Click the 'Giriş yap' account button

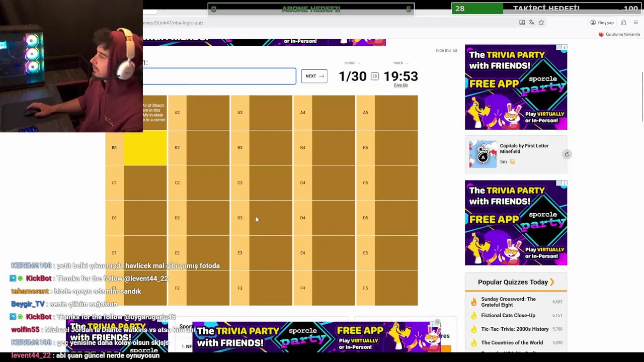pos(602,23)
